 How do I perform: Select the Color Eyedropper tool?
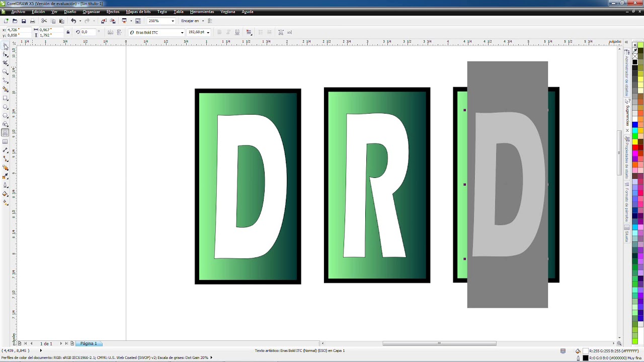[x=6, y=176]
